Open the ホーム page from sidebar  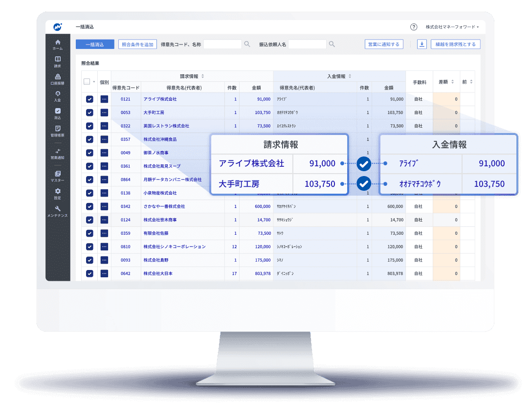point(58,45)
